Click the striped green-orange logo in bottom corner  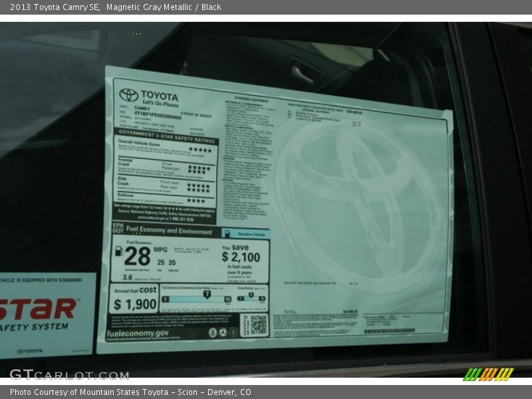tap(488, 374)
